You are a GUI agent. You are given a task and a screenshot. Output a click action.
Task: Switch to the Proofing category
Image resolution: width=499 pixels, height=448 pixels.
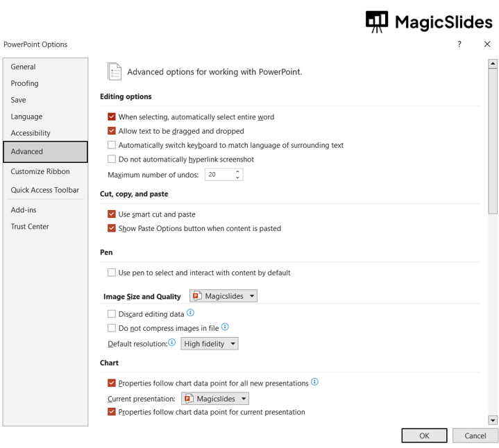click(25, 83)
